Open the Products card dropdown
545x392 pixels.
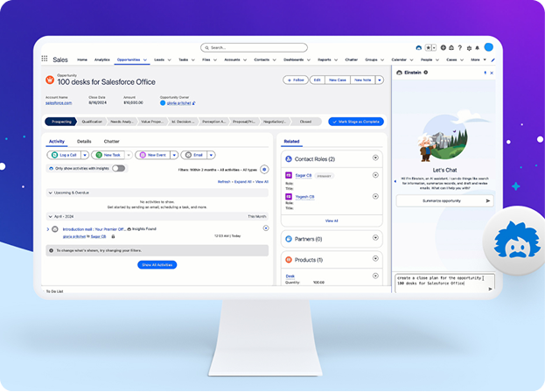pos(375,259)
